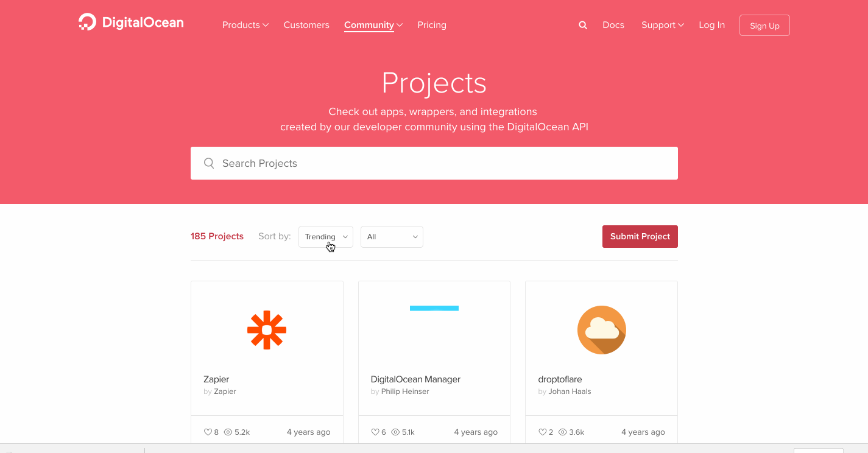Click the droptoflare cloud icon
868x453 pixels.
[x=601, y=329]
